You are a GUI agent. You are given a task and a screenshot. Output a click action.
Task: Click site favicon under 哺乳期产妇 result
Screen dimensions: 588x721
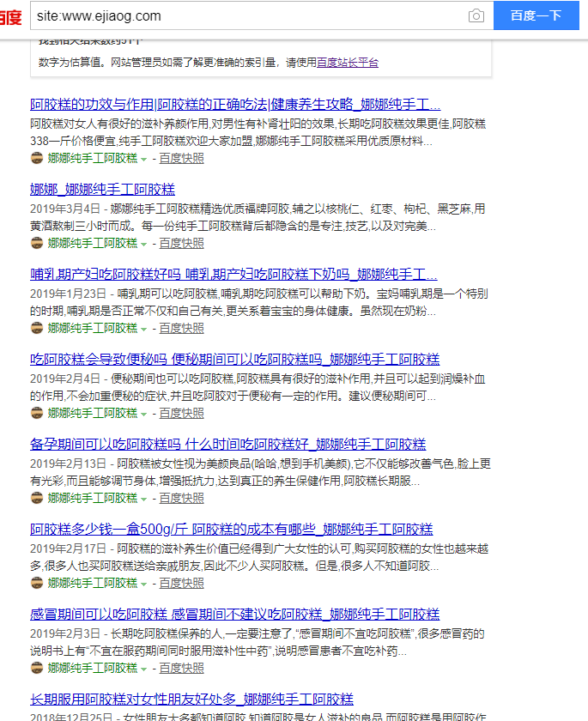(x=37, y=328)
